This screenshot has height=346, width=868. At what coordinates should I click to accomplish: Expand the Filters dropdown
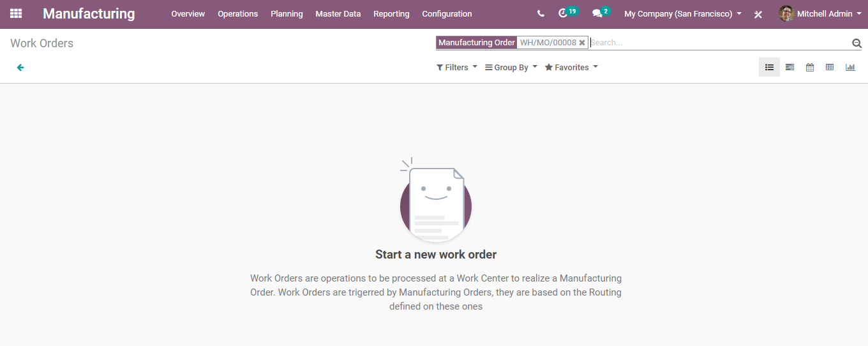[457, 67]
